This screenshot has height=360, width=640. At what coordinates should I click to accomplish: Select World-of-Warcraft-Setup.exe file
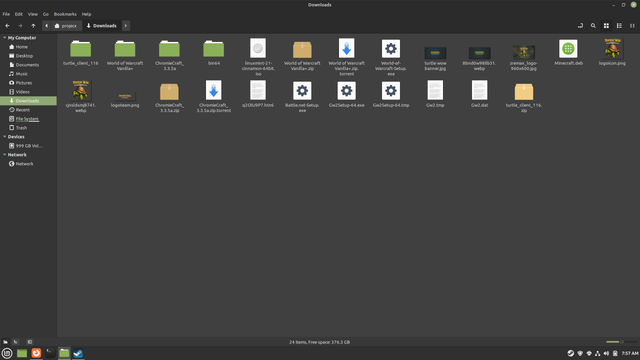391,58
